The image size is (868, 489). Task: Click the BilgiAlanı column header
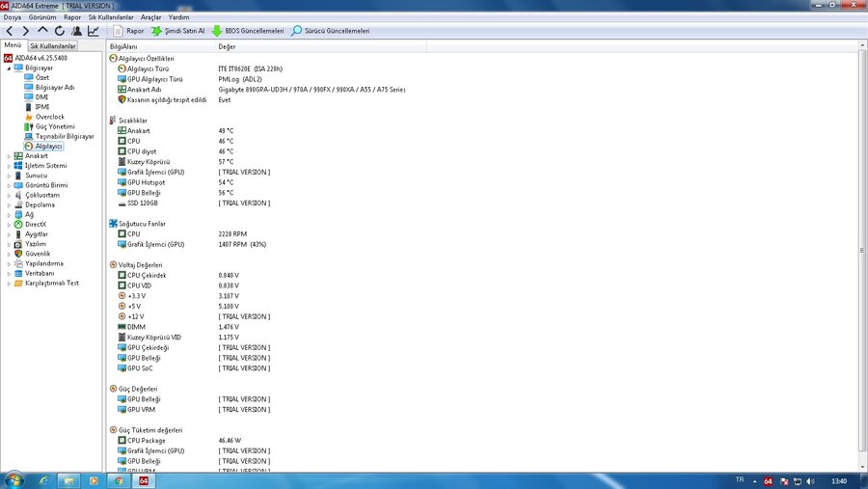point(160,46)
